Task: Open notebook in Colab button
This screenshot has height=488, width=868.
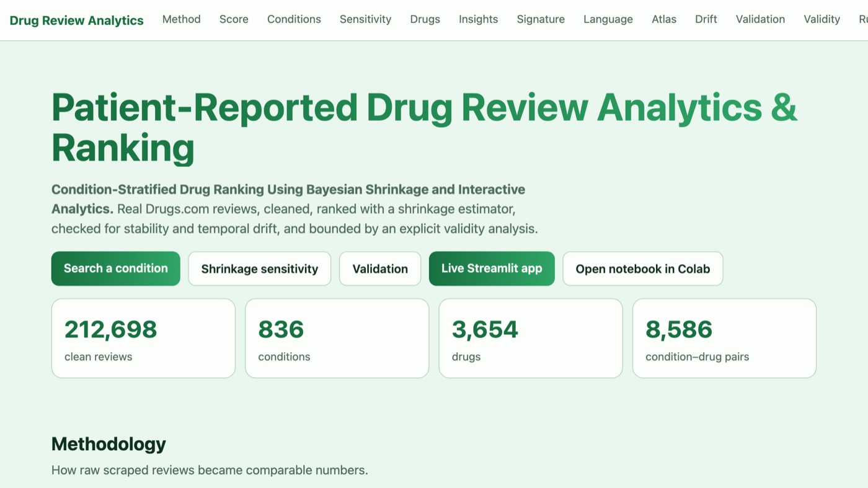Action: point(643,268)
